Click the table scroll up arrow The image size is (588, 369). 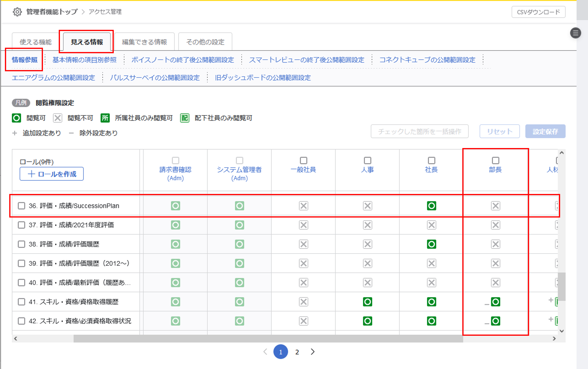click(562, 153)
